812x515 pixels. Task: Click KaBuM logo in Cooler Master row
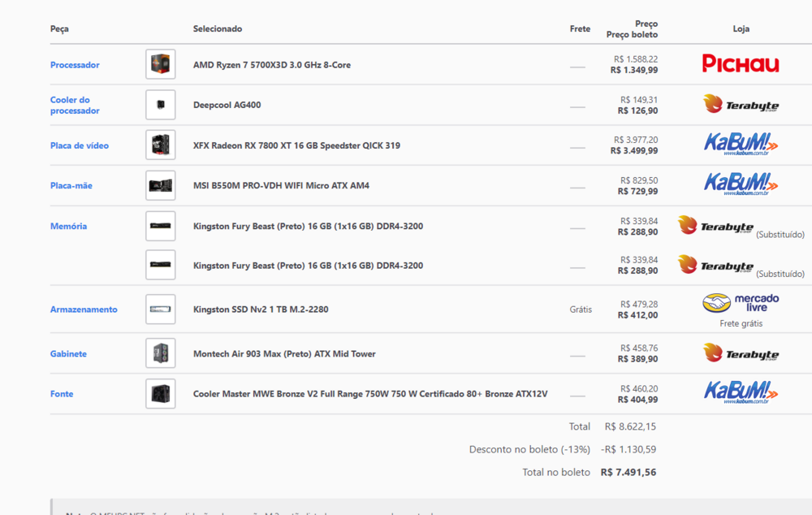pos(741,392)
